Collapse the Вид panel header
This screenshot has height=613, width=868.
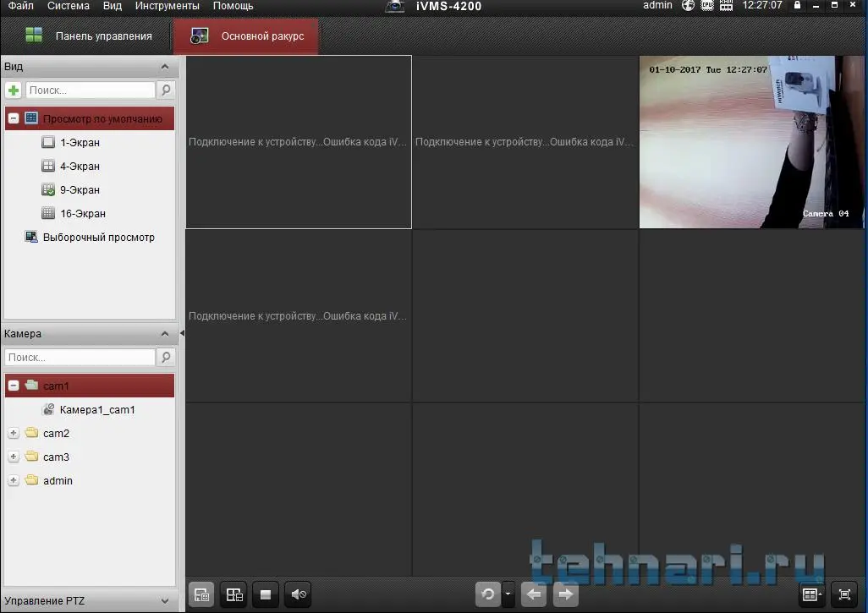coord(164,67)
